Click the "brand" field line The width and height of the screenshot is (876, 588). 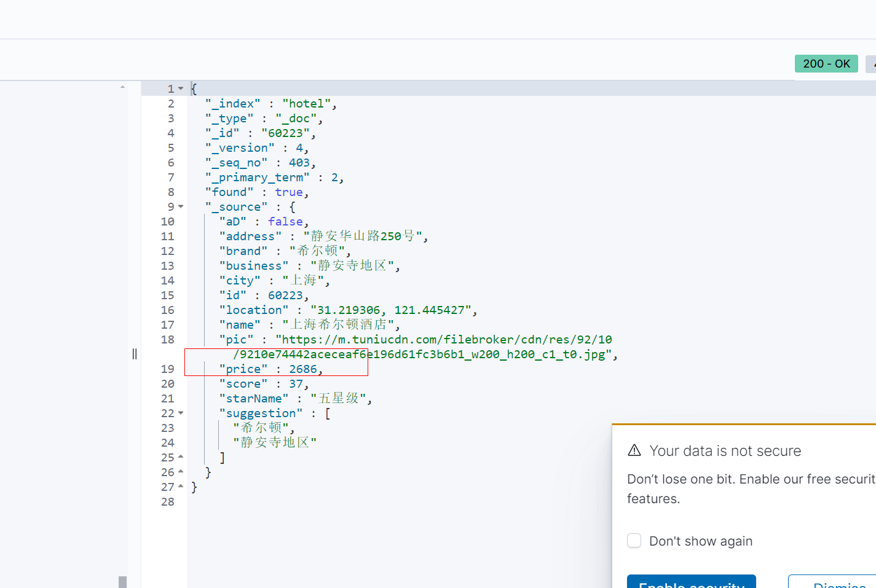point(285,251)
